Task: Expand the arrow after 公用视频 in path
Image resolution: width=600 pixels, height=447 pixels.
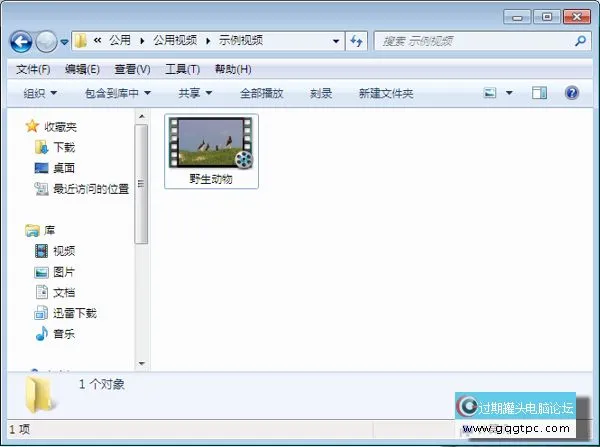Action: click(209, 41)
